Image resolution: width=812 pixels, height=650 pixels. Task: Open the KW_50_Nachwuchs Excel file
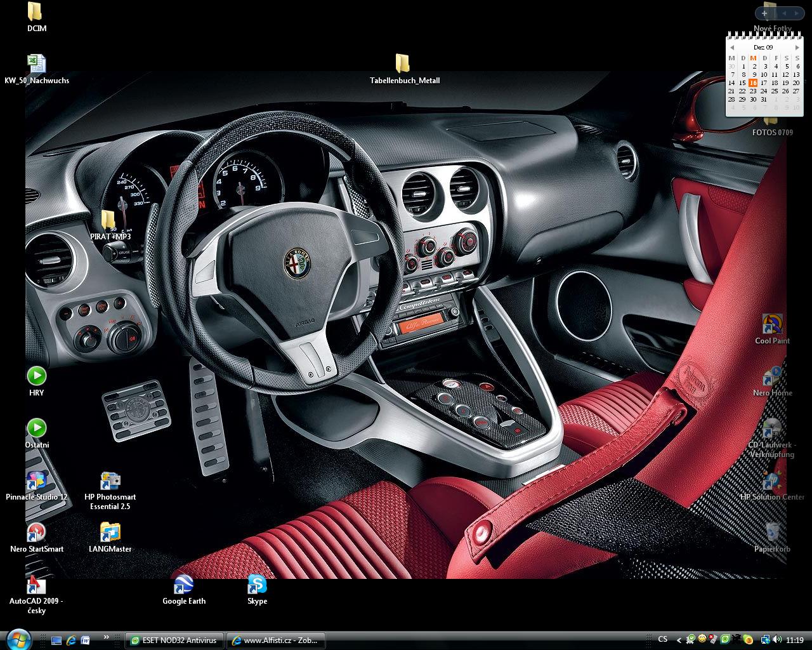coord(36,64)
